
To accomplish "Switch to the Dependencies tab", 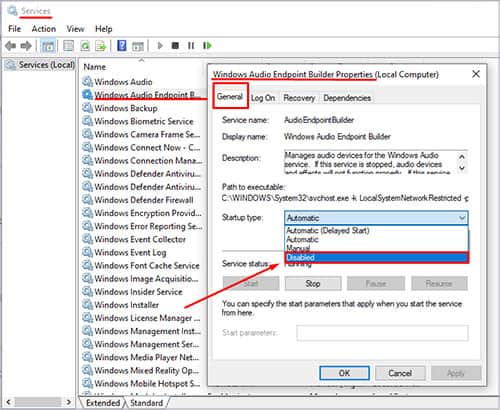I will point(347,98).
